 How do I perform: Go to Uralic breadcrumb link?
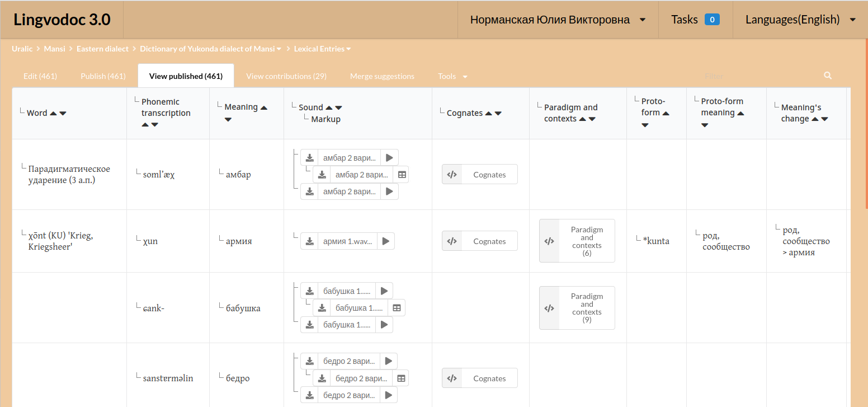22,49
